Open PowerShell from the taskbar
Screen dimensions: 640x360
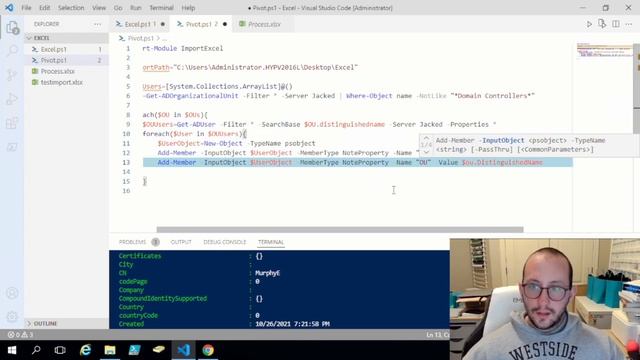pyautogui.click(x=134, y=350)
